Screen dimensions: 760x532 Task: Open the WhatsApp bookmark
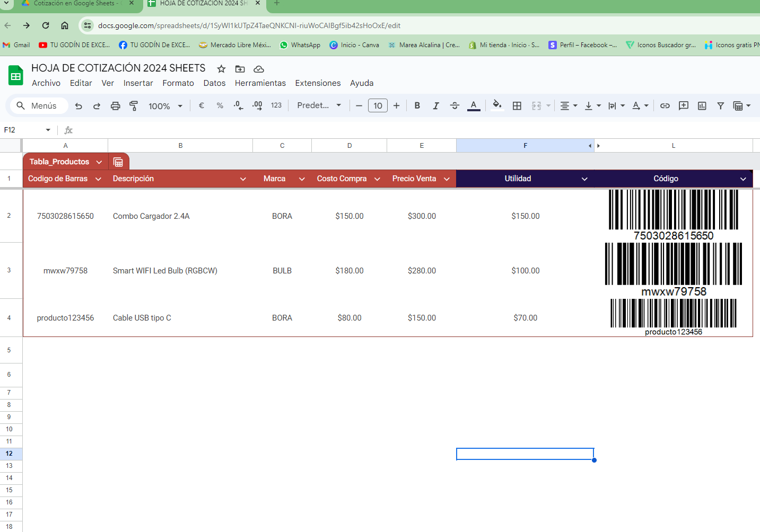pos(300,45)
